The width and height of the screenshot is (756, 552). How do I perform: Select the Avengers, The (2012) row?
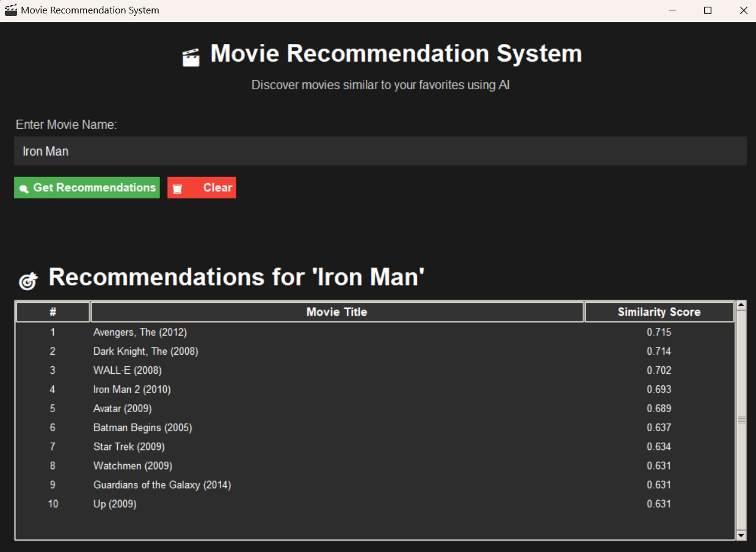[x=375, y=332]
